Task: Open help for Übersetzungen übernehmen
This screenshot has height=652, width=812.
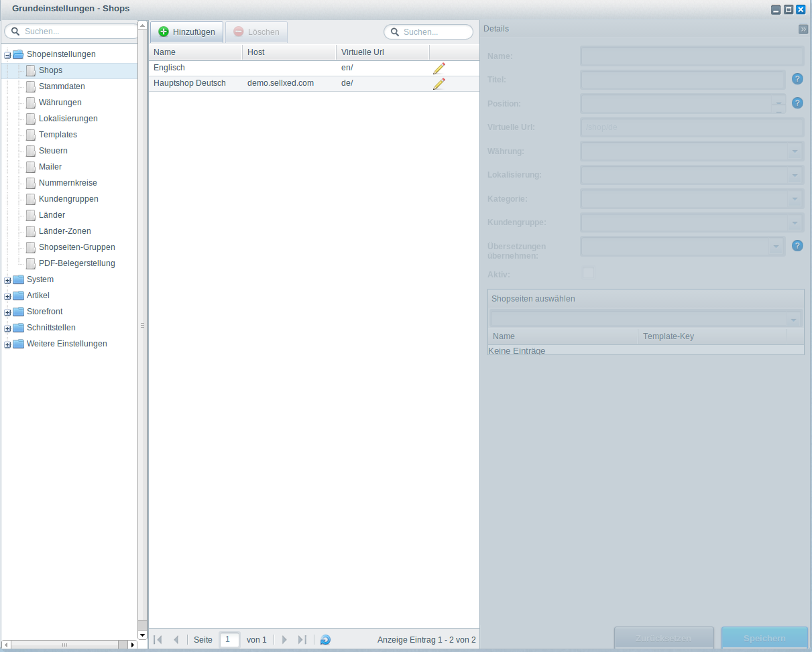Action: pyautogui.click(x=797, y=245)
